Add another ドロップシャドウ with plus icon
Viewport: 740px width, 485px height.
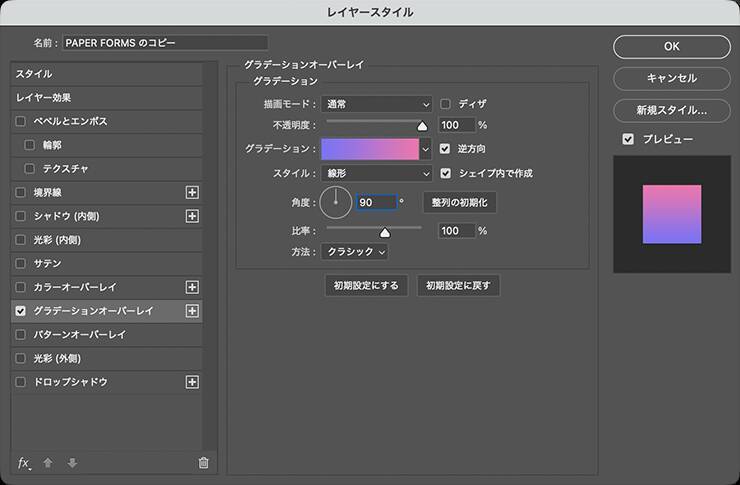[x=192, y=382]
